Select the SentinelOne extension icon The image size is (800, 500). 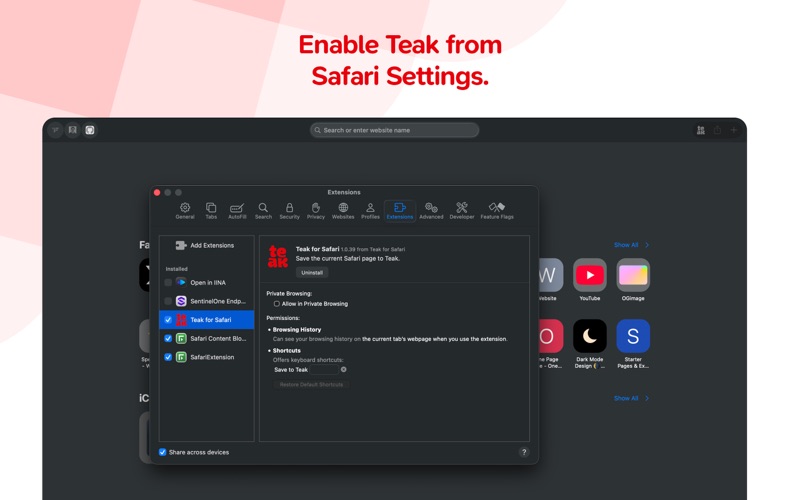[181, 301]
